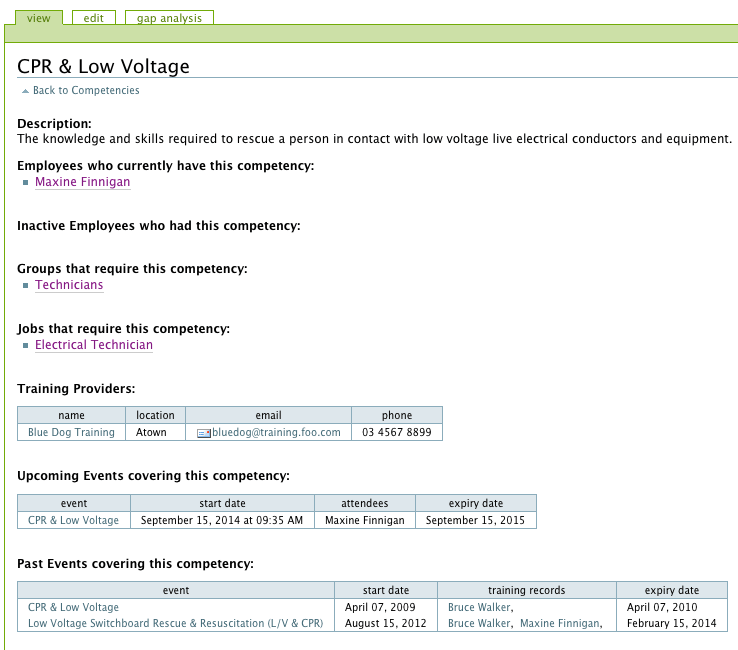Screen dimensions: 738x650
Task: Select expiry date April 07, 2010
Action: point(662,607)
